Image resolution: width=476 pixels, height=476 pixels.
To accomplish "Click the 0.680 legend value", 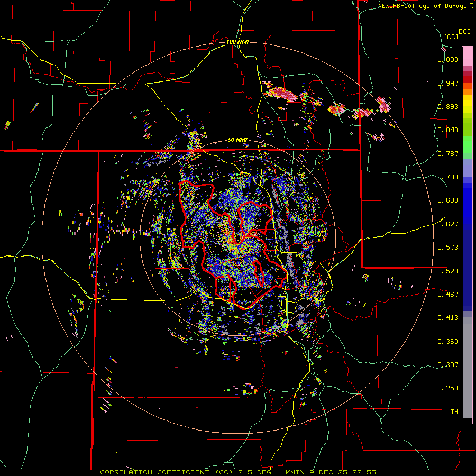I will tap(448, 200).
